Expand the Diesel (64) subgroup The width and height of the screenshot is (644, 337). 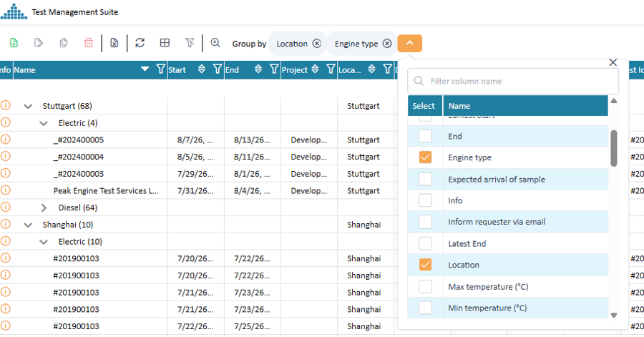(44, 207)
